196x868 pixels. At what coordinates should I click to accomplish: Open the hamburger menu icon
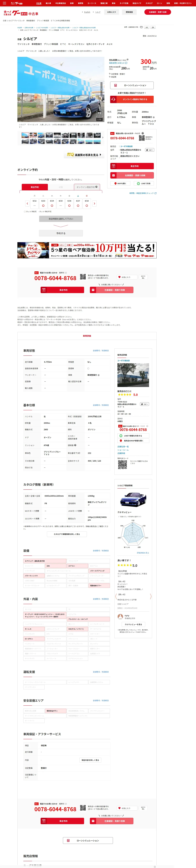[4, 3]
